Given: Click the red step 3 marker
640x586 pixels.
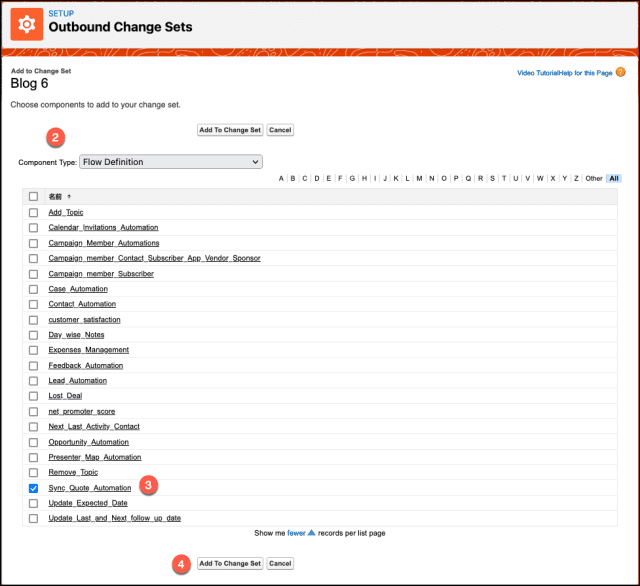Looking at the screenshot, I should coord(148,485).
